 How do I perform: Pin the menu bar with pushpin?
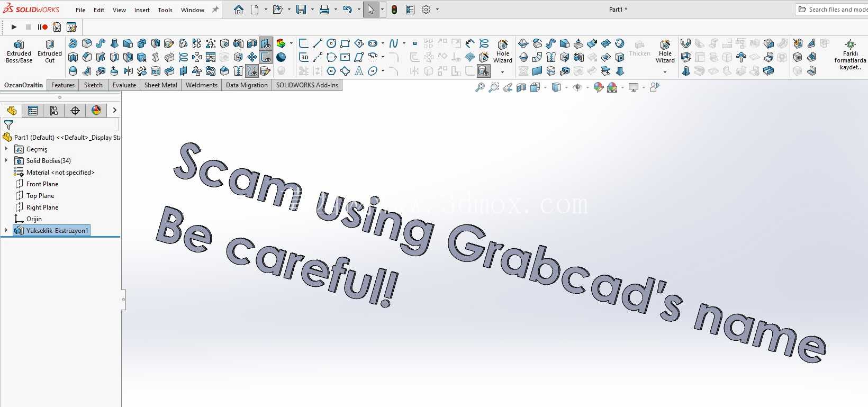tap(215, 10)
